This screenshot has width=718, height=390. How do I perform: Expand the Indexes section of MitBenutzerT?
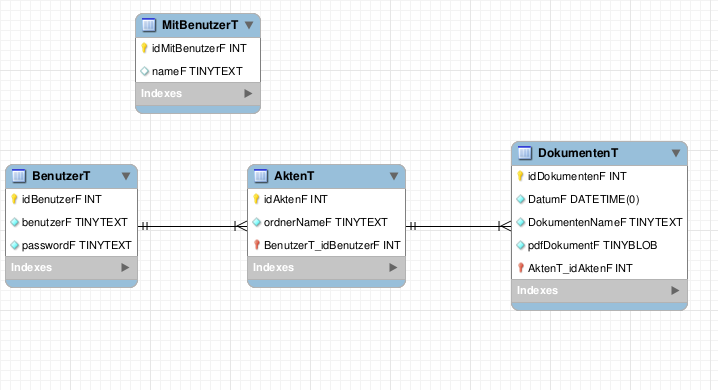(248, 93)
